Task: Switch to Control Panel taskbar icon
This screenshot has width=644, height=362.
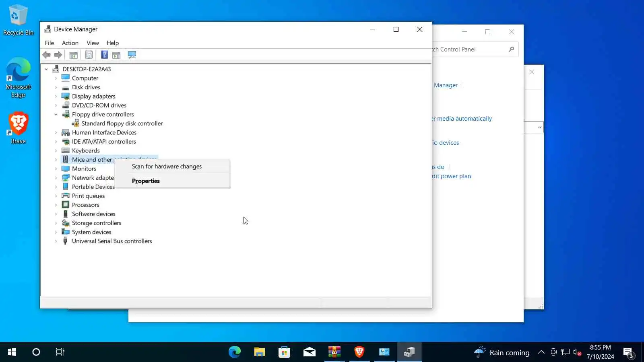Action: pos(384,352)
